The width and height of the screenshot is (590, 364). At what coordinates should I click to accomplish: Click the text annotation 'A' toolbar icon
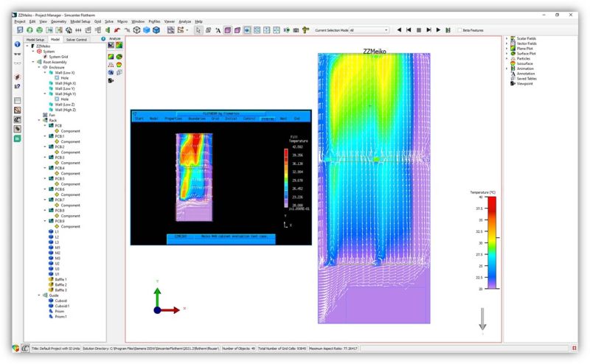point(218,30)
